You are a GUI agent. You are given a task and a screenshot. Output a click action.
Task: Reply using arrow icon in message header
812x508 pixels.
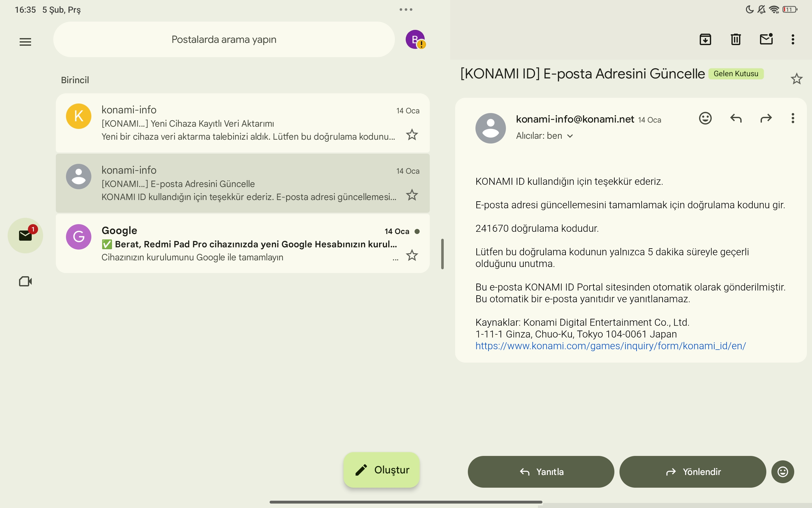tap(736, 118)
